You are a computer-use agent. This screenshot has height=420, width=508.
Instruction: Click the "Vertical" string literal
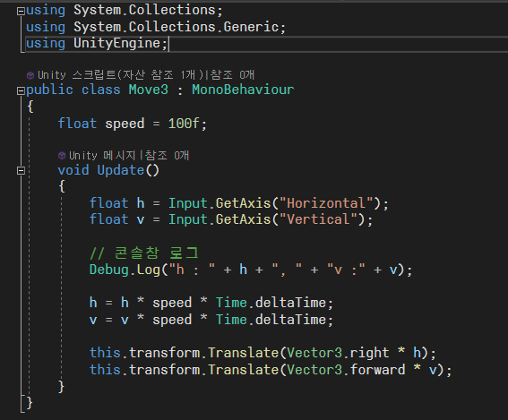(318, 219)
